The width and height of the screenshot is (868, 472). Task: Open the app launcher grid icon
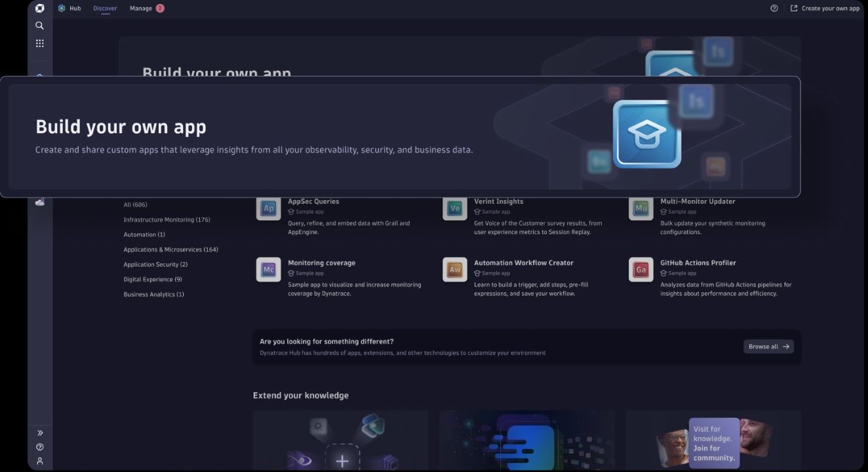click(39, 43)
